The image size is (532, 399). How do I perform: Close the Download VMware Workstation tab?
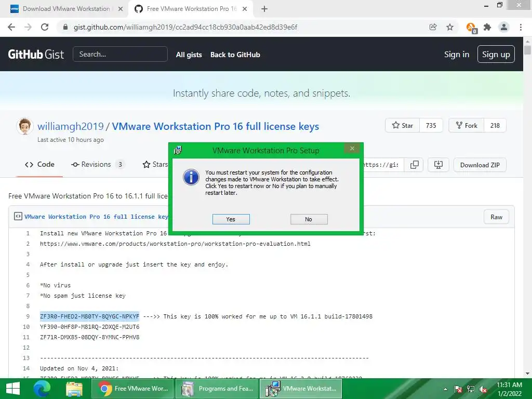point(121,9)
